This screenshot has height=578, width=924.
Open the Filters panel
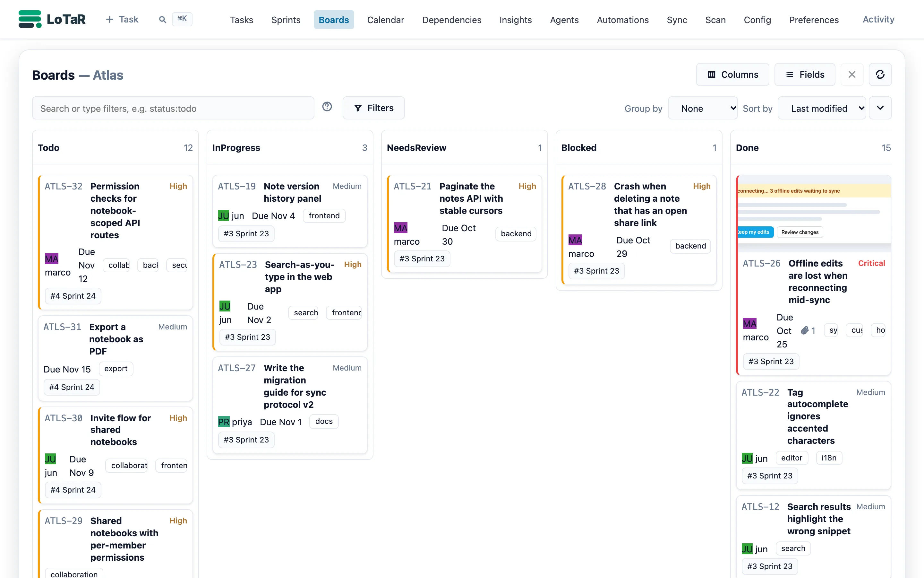[x=373, y=108]
